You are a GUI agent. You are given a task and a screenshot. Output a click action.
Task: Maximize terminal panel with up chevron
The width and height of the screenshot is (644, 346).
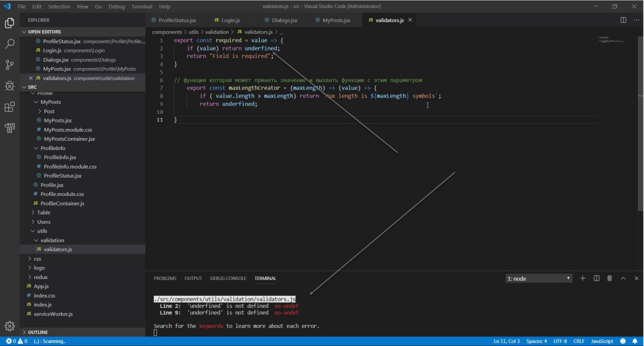tap(623, 278)
